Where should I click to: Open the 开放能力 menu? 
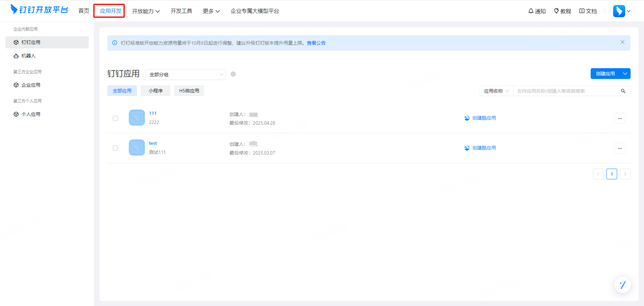click(146, 11)
